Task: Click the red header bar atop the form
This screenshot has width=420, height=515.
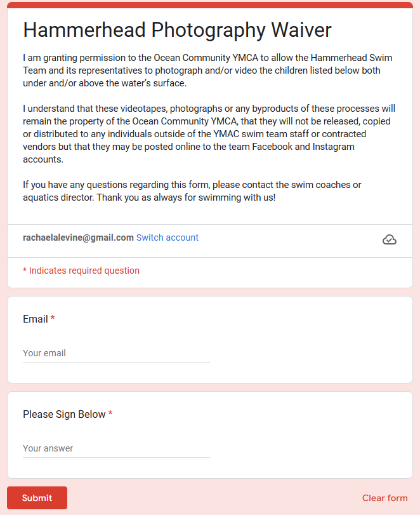Action: point(209,5)
